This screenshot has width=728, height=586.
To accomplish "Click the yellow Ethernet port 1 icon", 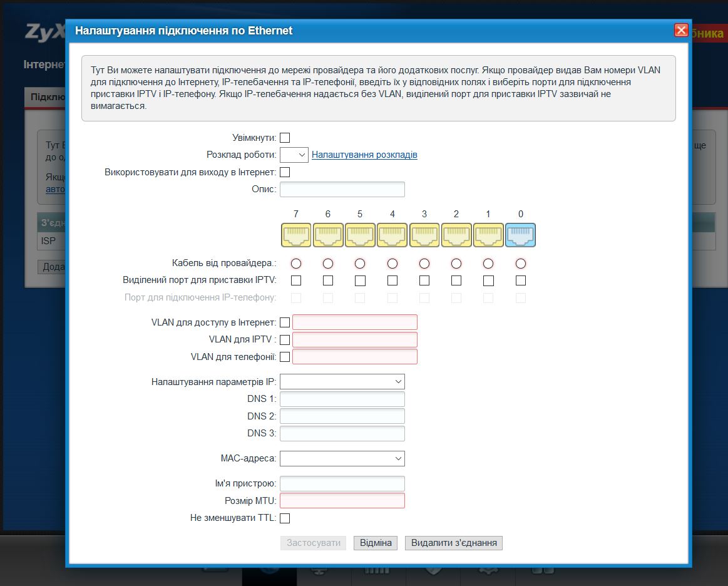I will tap(488, 235).
